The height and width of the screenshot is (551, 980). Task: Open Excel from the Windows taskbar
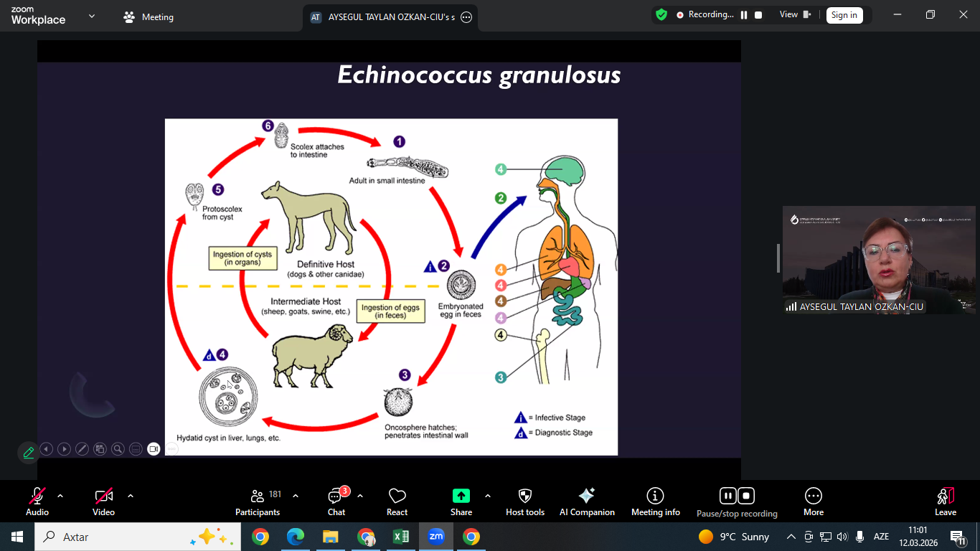[x=401, y=537]
